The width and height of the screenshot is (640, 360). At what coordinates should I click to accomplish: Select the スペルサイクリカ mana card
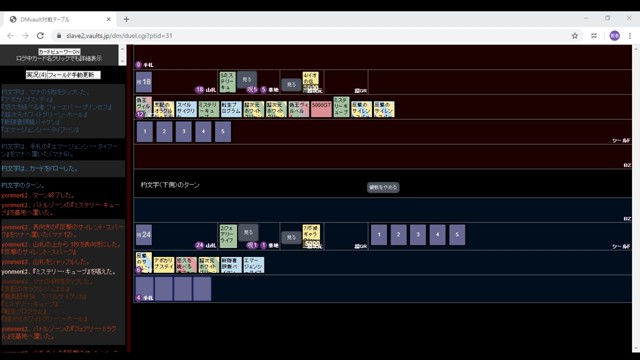pos(187,109)
